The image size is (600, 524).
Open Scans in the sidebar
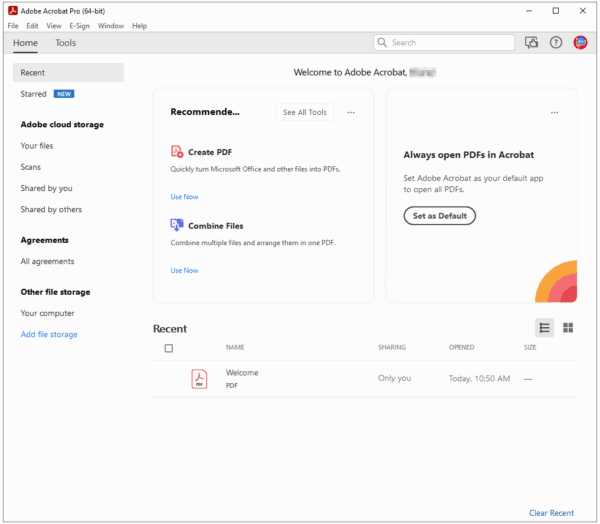click(31, 167)
